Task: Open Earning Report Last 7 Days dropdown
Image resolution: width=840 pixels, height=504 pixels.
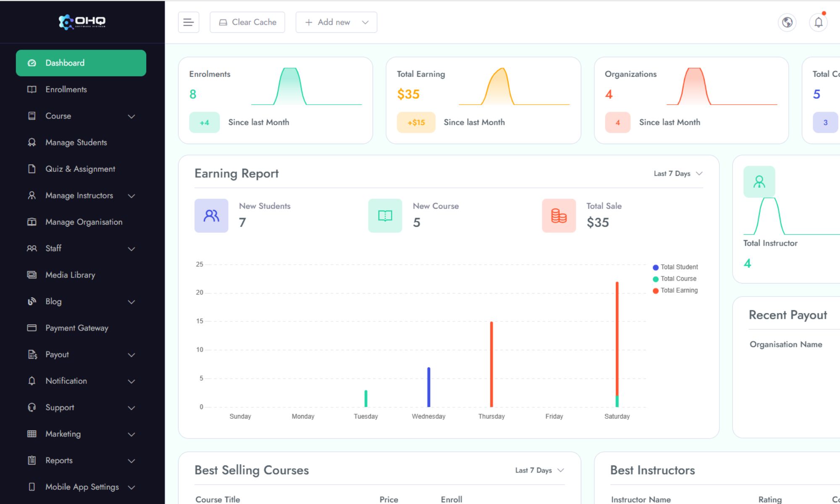Action: (678, 173)
